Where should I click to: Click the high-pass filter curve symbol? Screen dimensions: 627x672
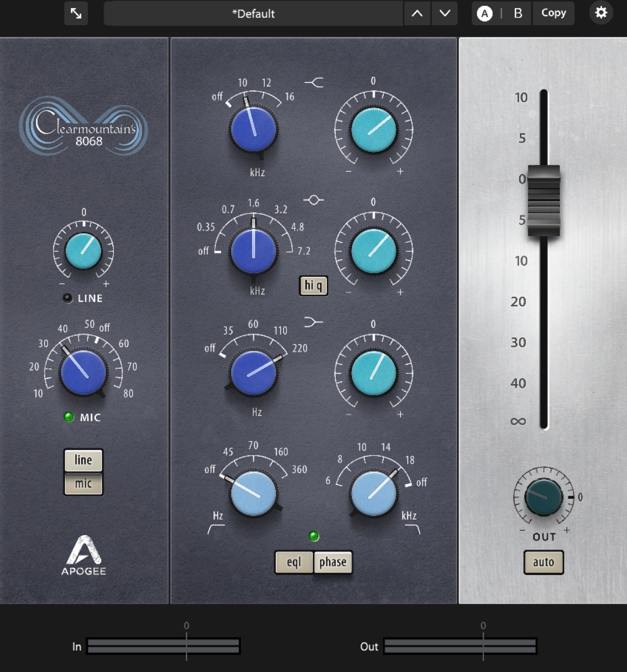(x=216, y=529)
